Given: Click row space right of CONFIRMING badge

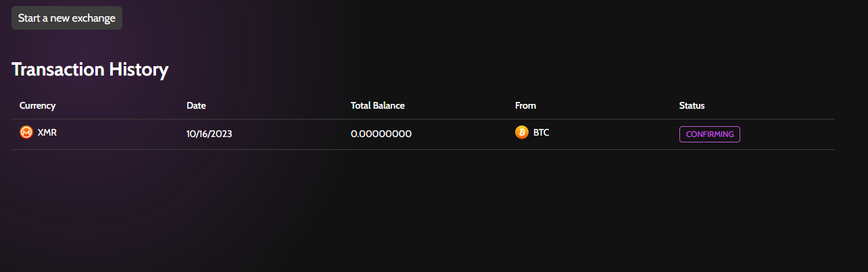Looking at the screenshot, I should 788,134.
